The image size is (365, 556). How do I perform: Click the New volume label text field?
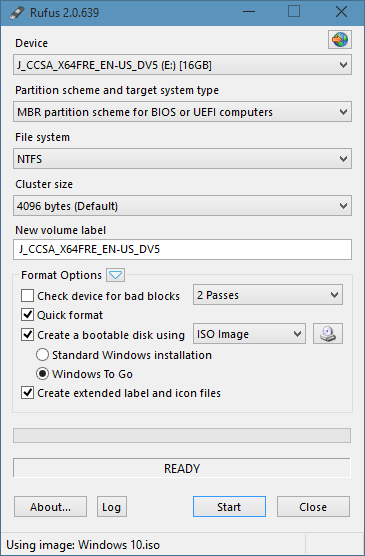pos(182,249)
